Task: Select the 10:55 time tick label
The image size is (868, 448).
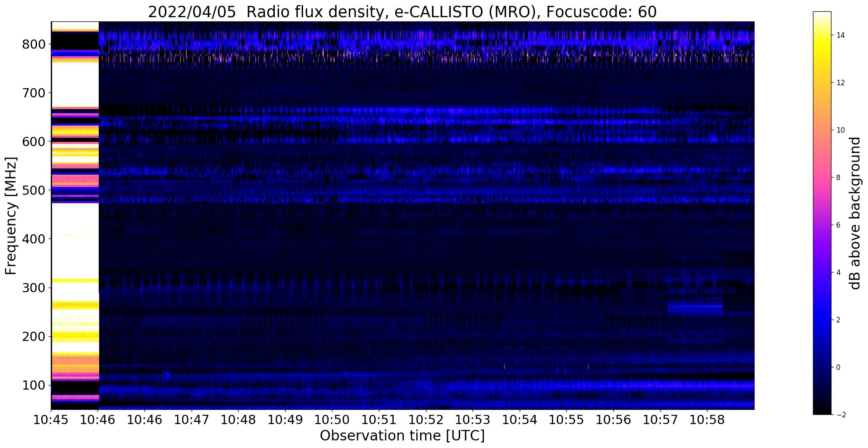Action: (566, 420)
